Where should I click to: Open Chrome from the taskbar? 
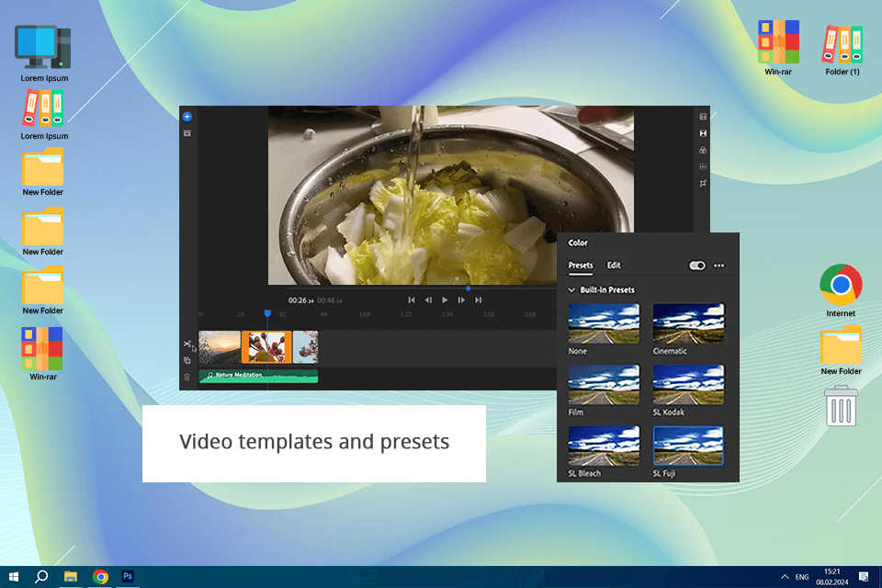pyautogui.click(x=100, y=577)
